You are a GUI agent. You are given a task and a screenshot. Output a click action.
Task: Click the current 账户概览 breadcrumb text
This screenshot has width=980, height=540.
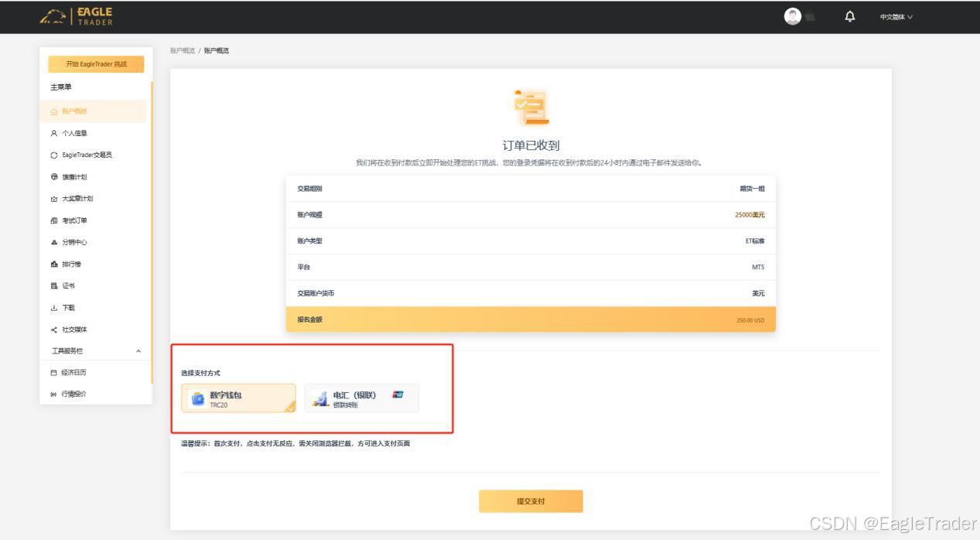[217, 50]
